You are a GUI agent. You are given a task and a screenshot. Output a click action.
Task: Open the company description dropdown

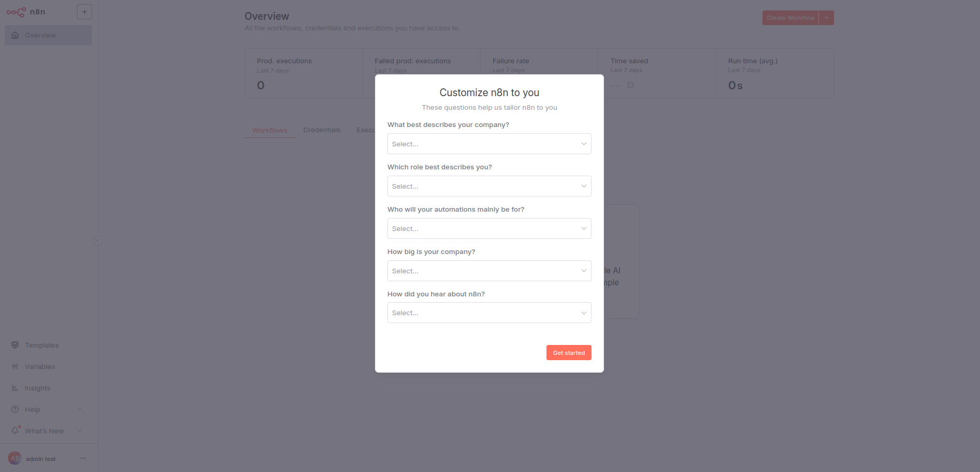(489, 144)
